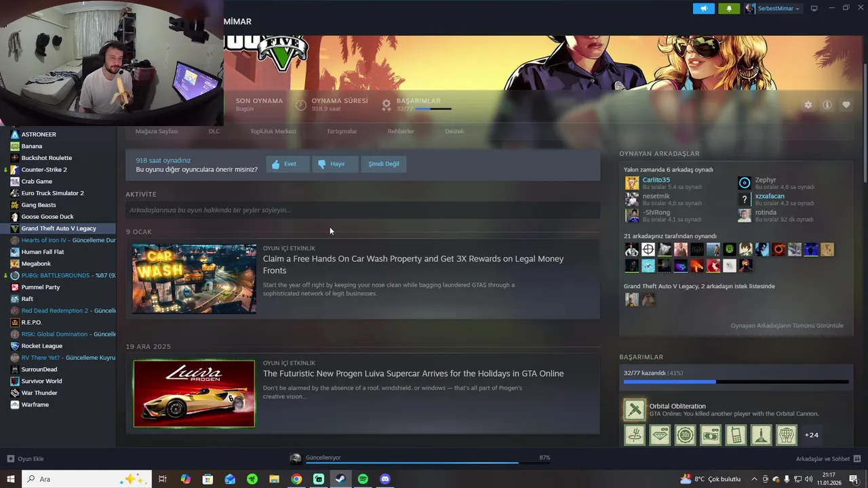Screen dimensions: 868x488
Task: Open Car Wash event thumbnail
Action: point(194,279)
